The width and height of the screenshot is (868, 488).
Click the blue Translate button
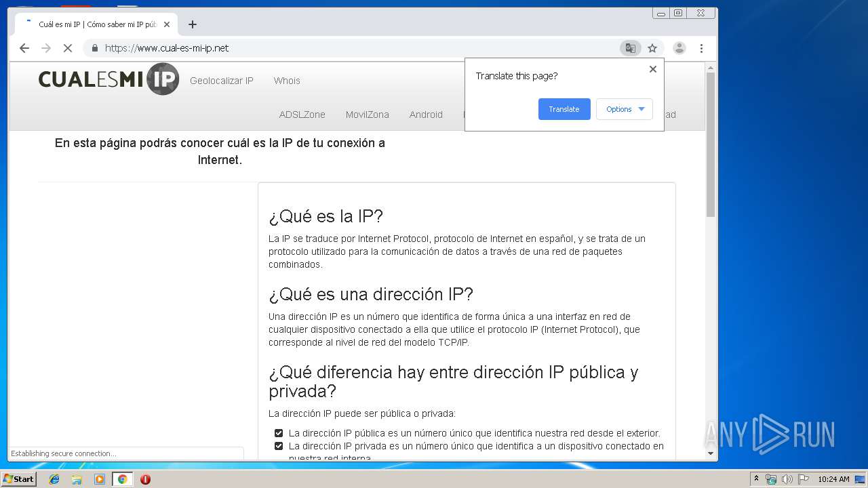[564, 109]
